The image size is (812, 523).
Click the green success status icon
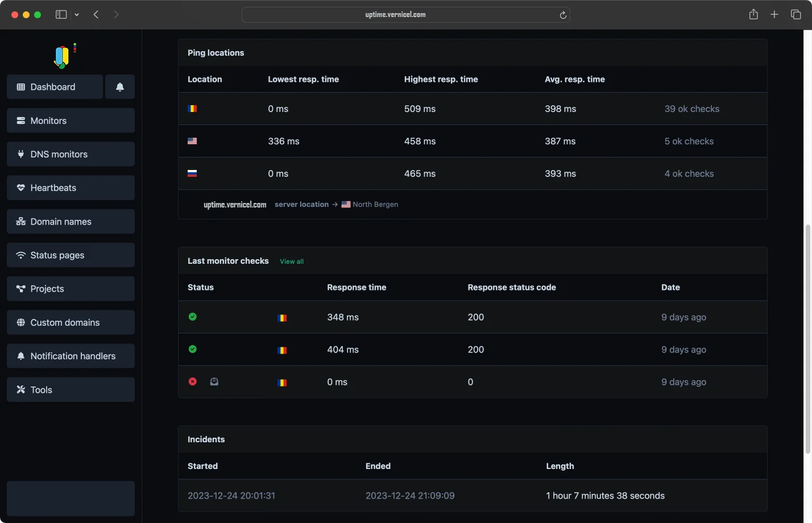coord(192,317)
